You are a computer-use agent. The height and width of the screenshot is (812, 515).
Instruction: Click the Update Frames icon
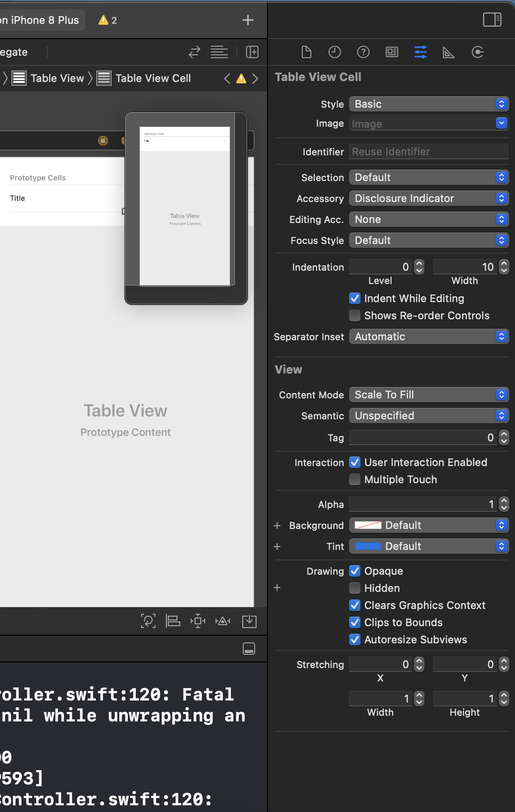tap(148, 621)
